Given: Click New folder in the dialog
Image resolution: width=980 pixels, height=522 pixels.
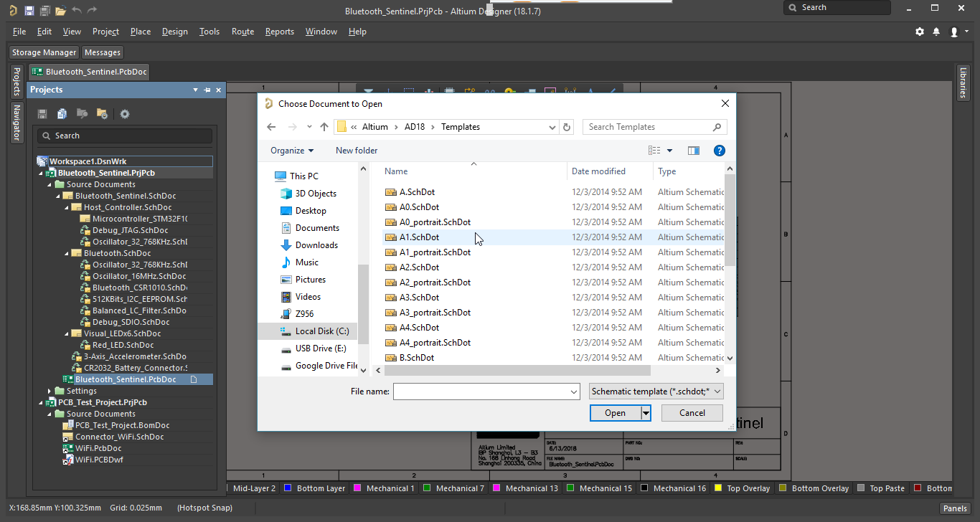Looking at the screenshot, I should (x=357, y=151).
